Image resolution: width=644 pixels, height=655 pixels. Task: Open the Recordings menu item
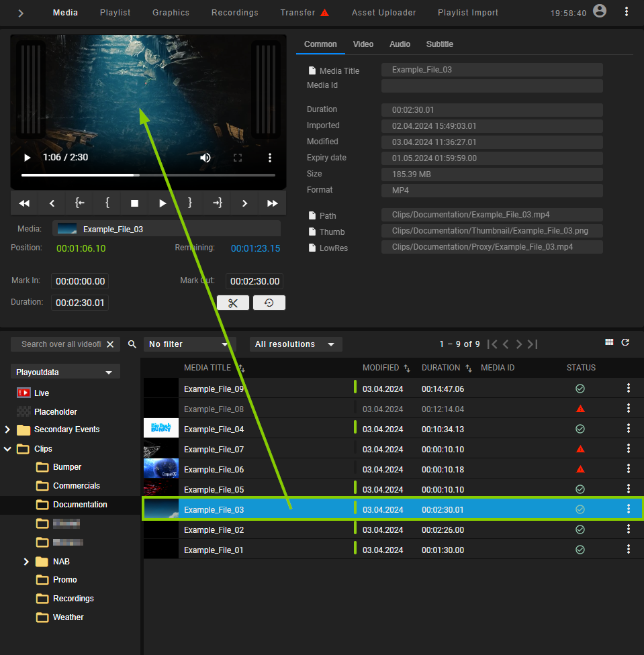(x=234, y=12)
